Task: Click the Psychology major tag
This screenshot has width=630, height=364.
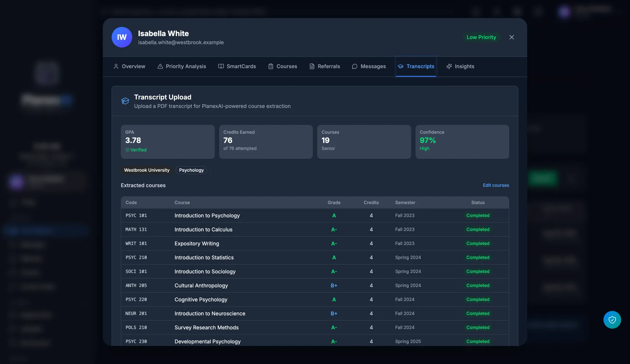Action: [191, 170]
